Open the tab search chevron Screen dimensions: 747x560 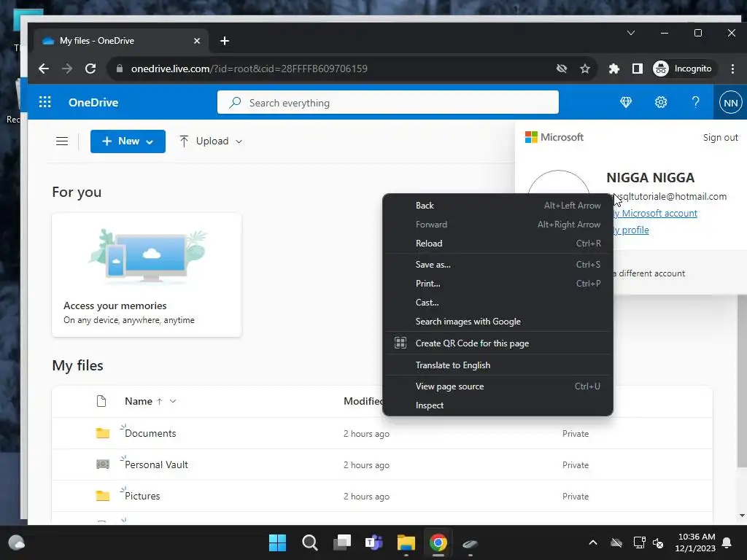tap(631, 33)
